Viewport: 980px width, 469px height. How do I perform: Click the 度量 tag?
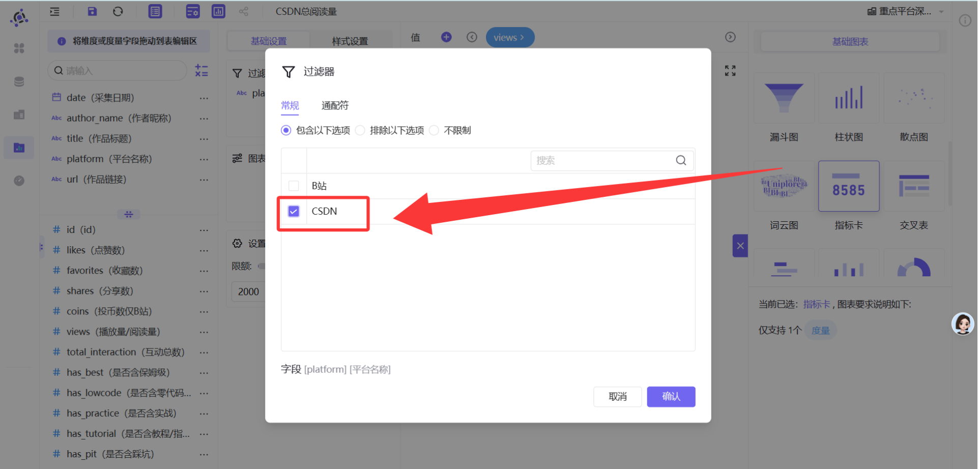(x=820, y=331)
